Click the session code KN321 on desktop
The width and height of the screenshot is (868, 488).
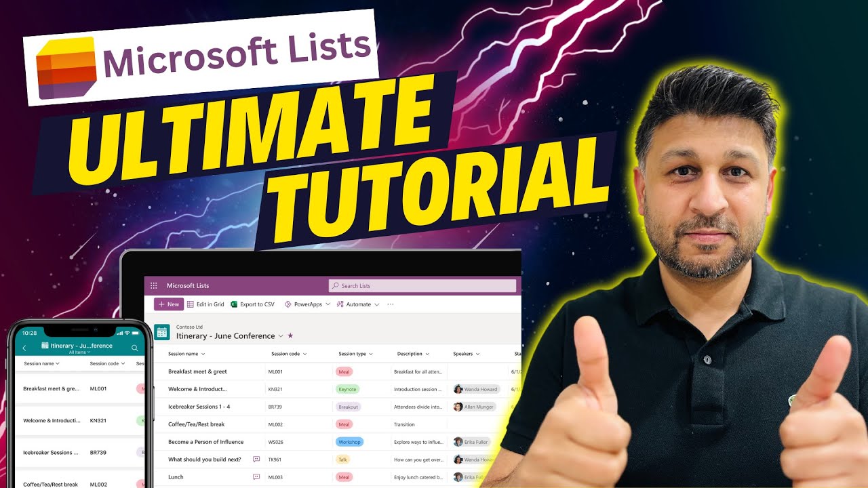pos(275,389)
